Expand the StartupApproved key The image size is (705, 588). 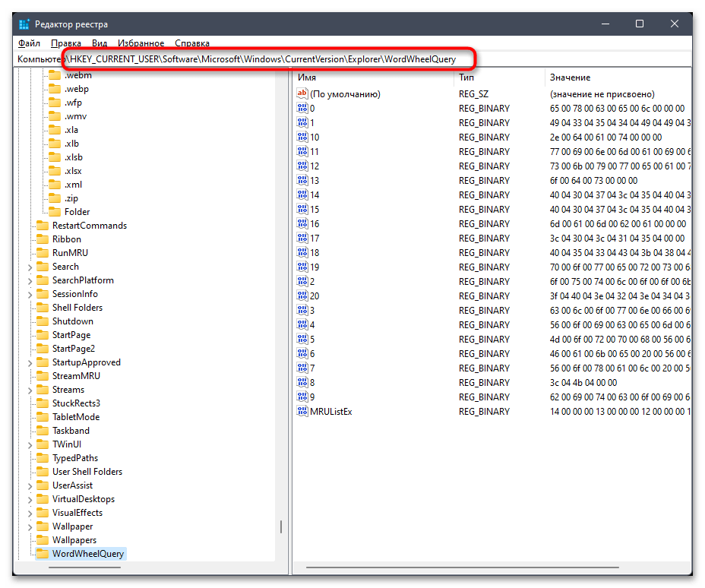click(30, 363)
